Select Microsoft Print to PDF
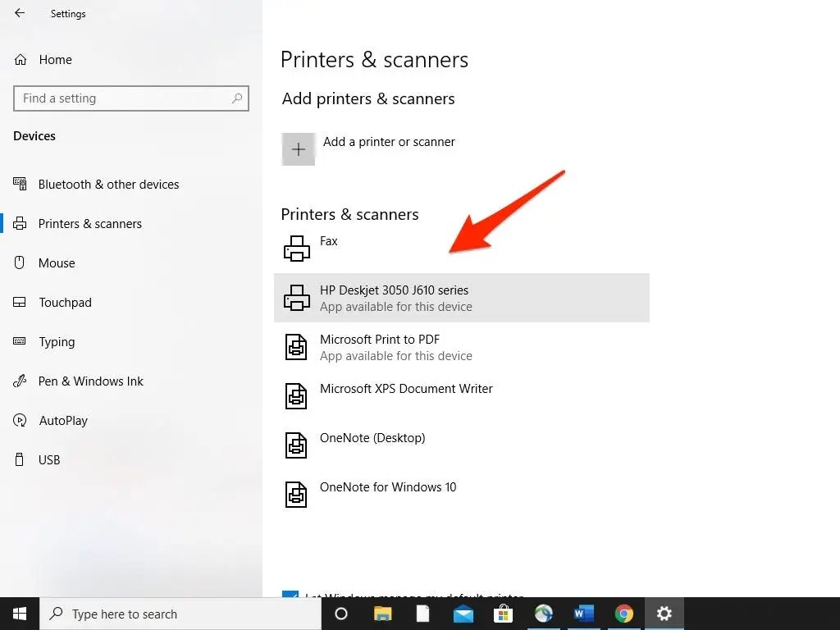Screen dimensions: 840x630 [461, 347]
